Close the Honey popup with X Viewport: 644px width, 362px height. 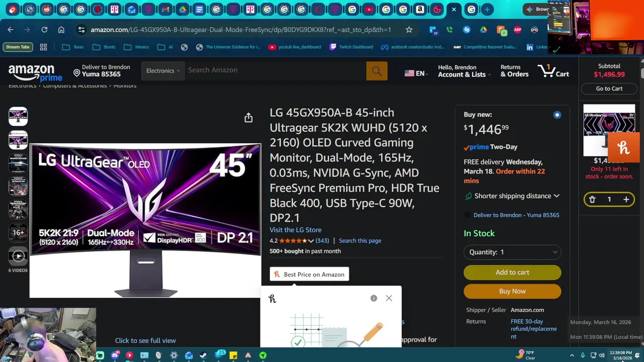pyautogui.click(x=389, y=298)
